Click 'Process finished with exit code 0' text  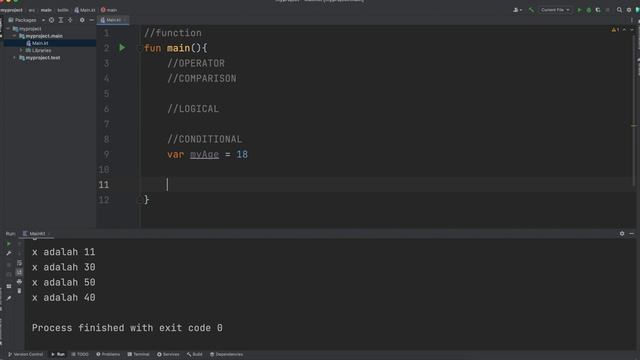coord(127,328)
